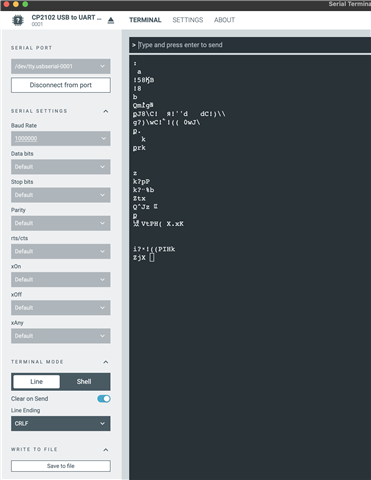Click Disconnect from port button
Viewport: 371px width, 480px height.
[61, 85]
